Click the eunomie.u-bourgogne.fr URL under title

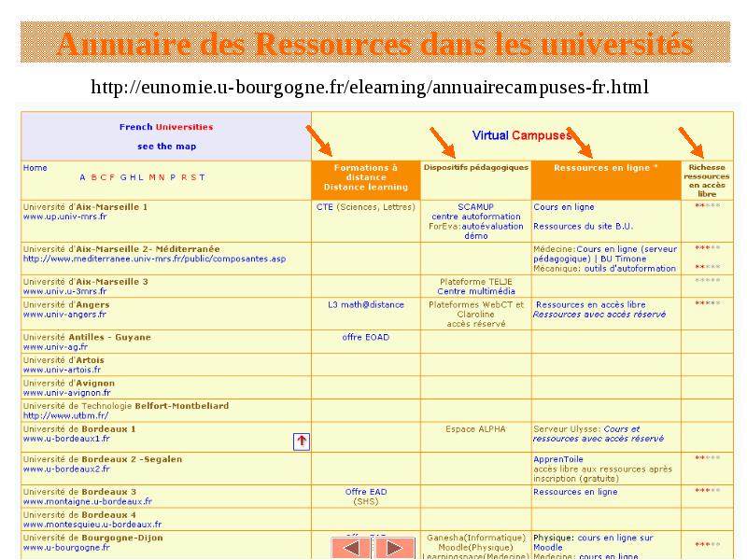tap(370, 87)
